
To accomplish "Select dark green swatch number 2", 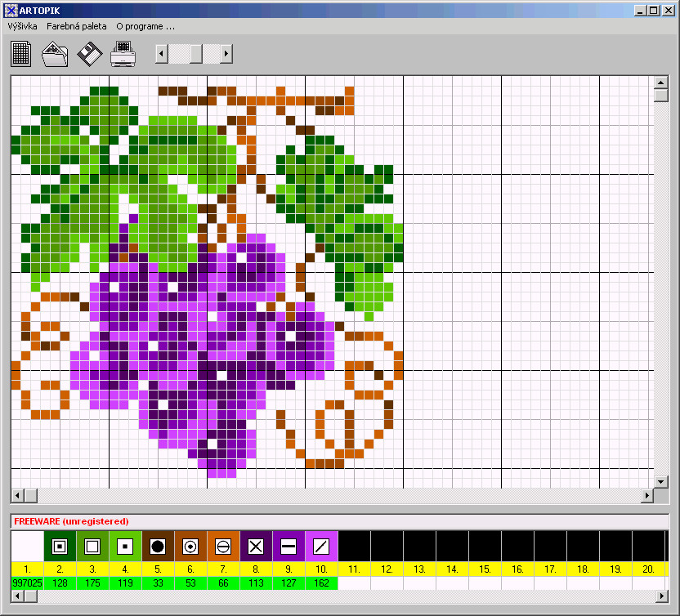I will (x=60, y=547).
